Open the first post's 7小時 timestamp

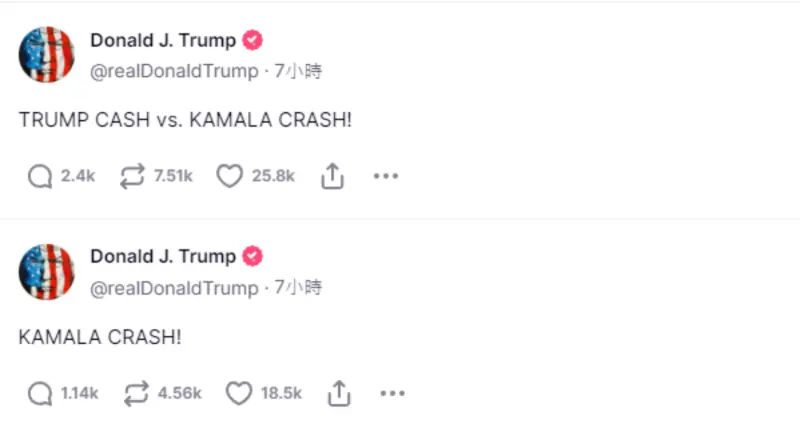(x=298, y=71)
